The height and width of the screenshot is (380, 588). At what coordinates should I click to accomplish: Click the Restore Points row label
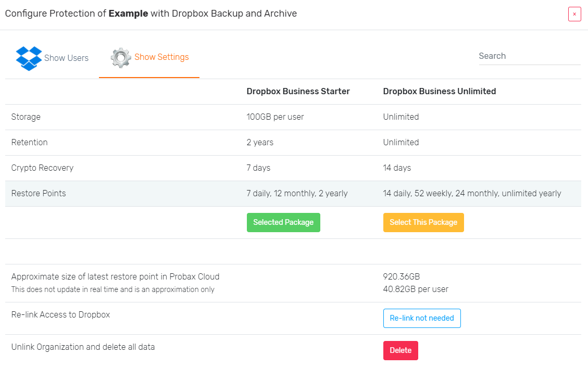(x=39, y=193)
